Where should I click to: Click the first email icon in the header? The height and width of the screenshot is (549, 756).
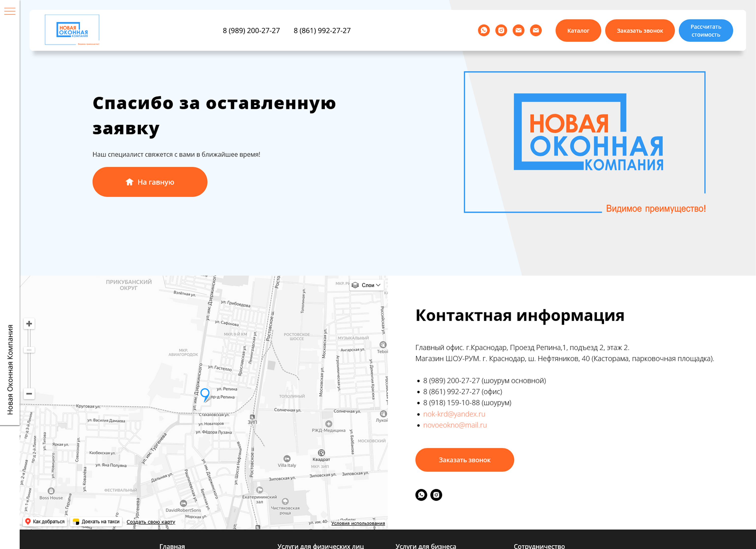click(x=518, y=30)
